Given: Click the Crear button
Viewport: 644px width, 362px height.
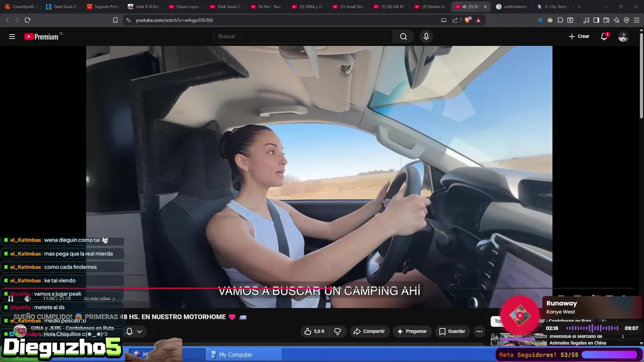Looking at the screenshot, I should (x=579, y=37).
